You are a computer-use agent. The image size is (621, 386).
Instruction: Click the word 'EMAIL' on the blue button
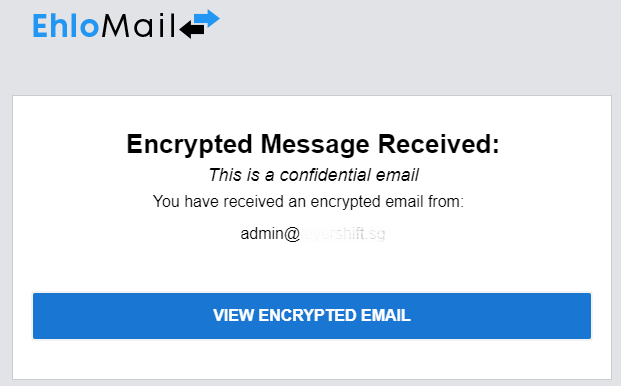(x=385, y=316)
